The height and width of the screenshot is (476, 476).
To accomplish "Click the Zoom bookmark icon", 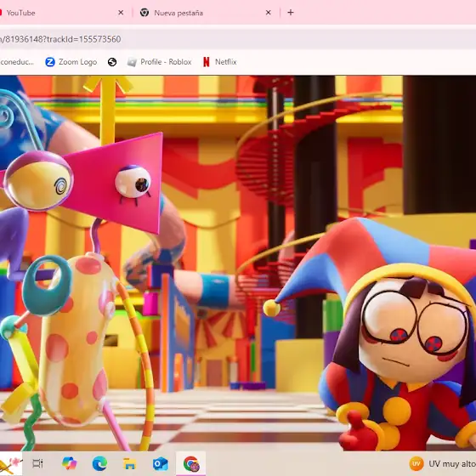I will tap(50, 62).
